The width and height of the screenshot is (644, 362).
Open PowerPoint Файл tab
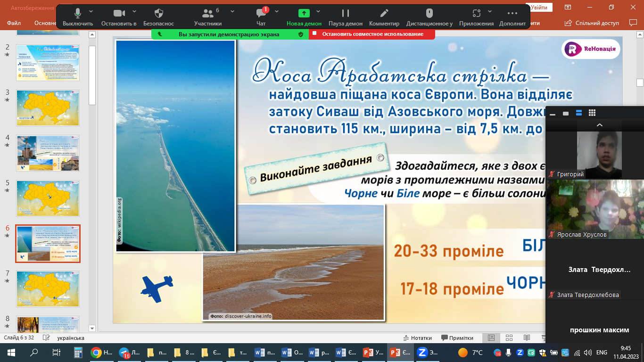point(14,23)
